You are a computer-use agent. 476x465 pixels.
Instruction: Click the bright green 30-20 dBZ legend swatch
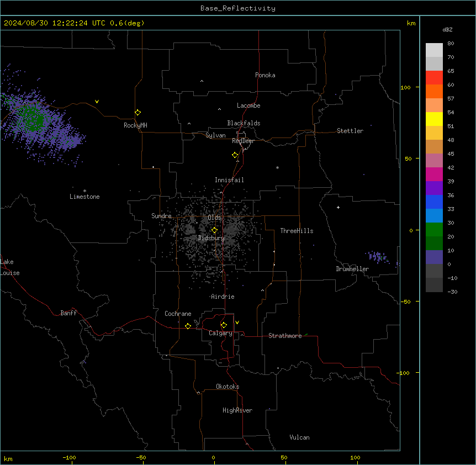pos(434,230)
